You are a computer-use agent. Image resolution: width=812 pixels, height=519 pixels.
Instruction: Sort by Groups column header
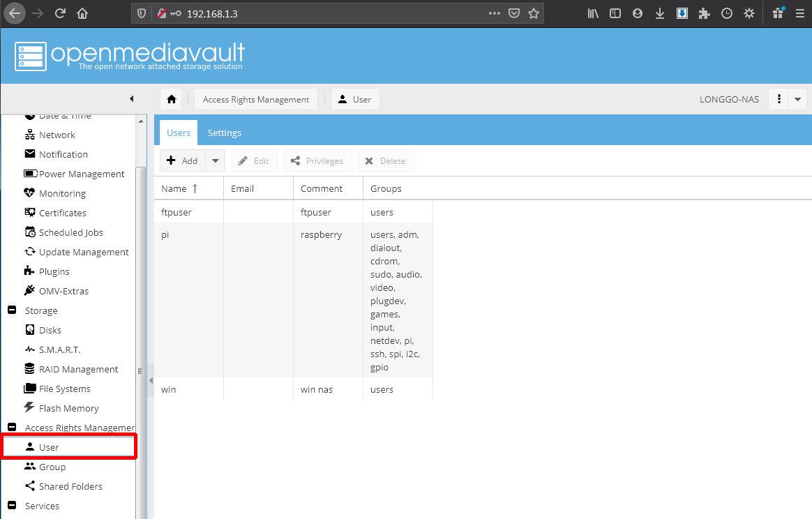(x=398, y=188)
